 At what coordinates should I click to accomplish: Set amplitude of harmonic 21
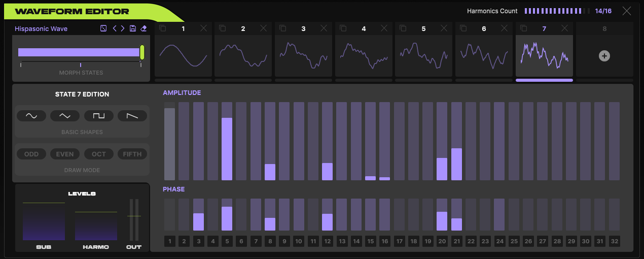[x=456, y=141]
